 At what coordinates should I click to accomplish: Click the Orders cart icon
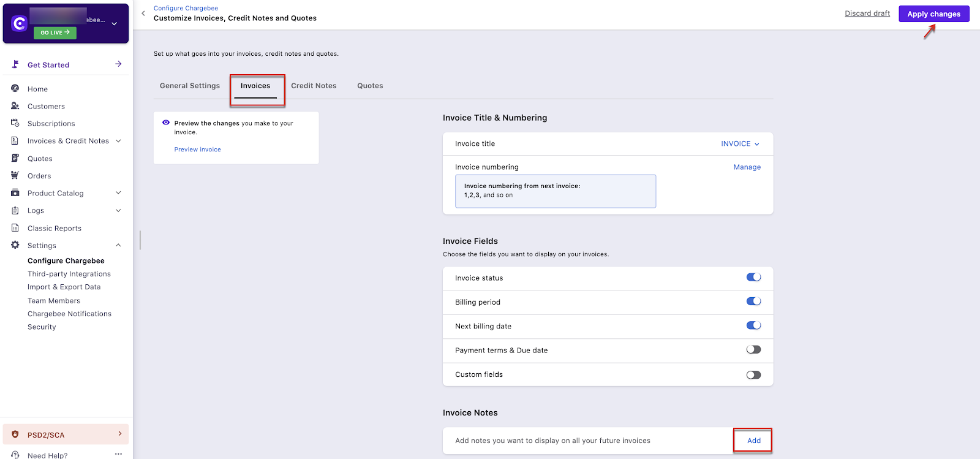[x=15, y=175]
